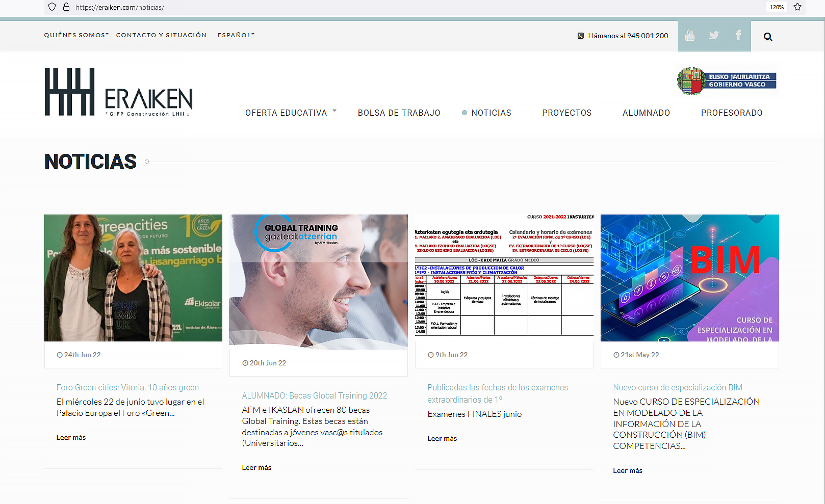Open the YouTube social icon

pos(689,36)
